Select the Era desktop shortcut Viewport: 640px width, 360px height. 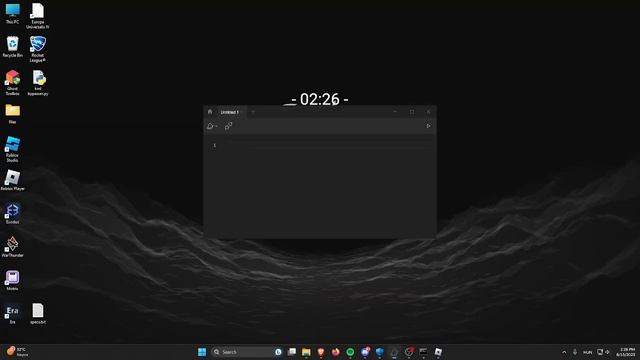point(12,313)
